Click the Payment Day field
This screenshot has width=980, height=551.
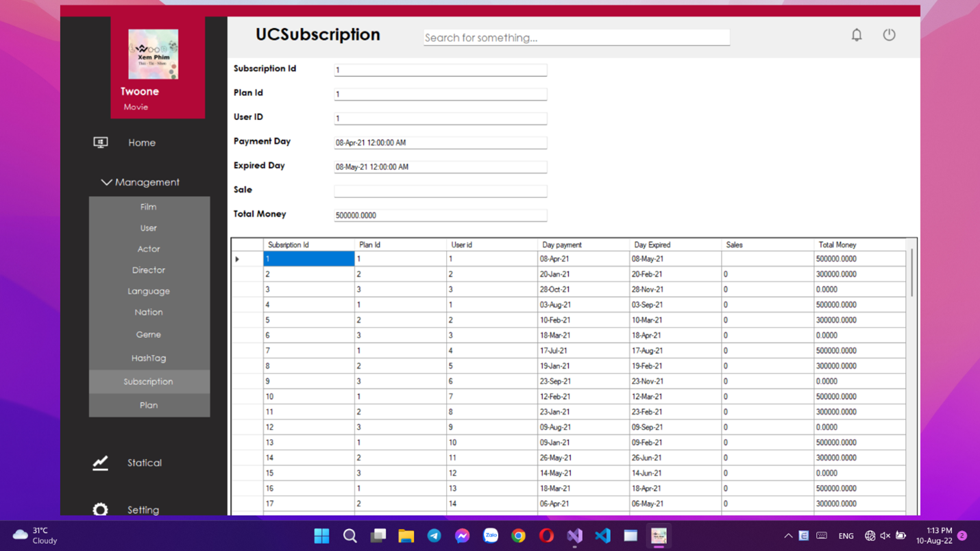441,143
